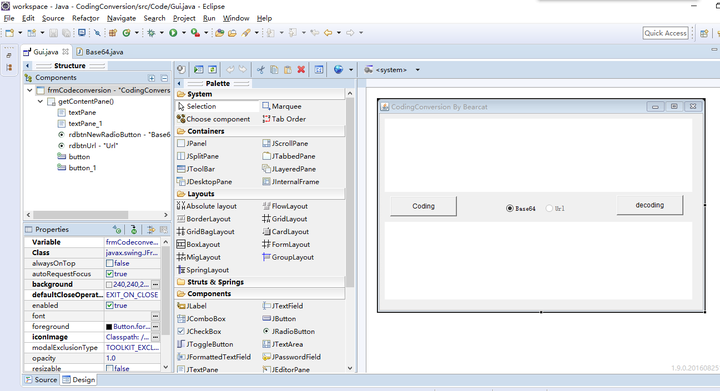Select Absolute layout in Layouts
720x391 pixels.
[x=207, y=207]
